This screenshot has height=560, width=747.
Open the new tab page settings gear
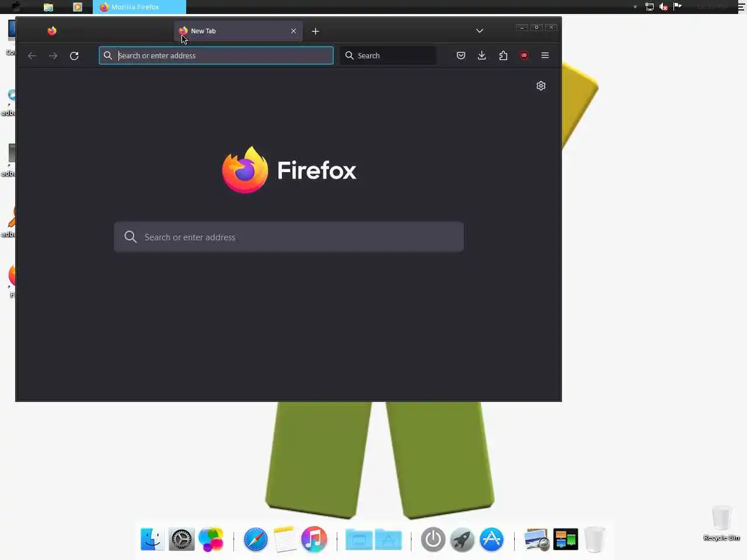(x=541, y=86)
